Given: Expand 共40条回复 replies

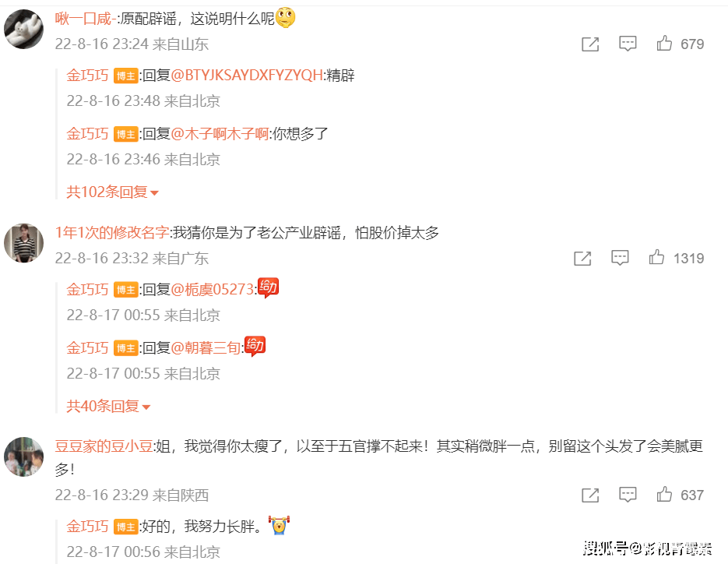Looking at the screenshot, I should click(108, 406).
